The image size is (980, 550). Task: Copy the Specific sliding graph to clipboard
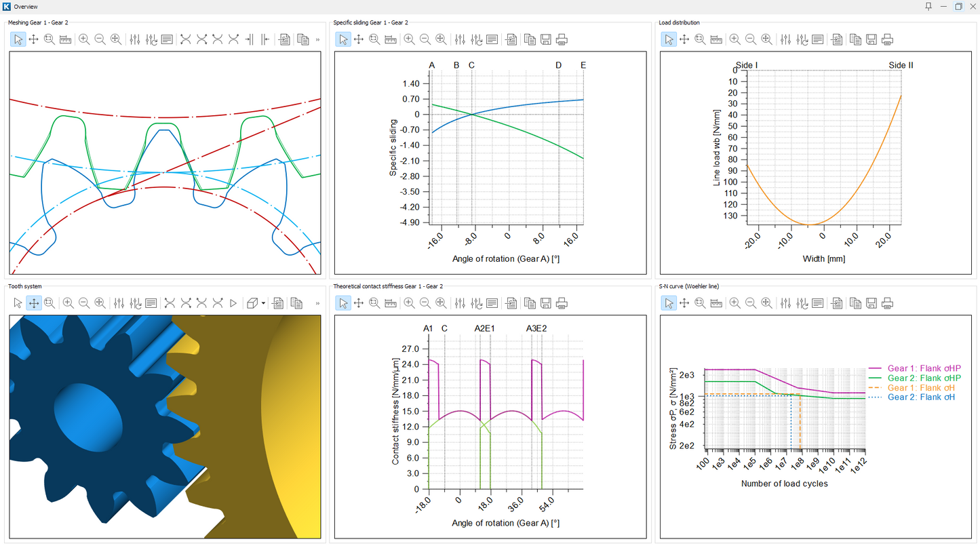pyautogui.click(x=530, y=39)
